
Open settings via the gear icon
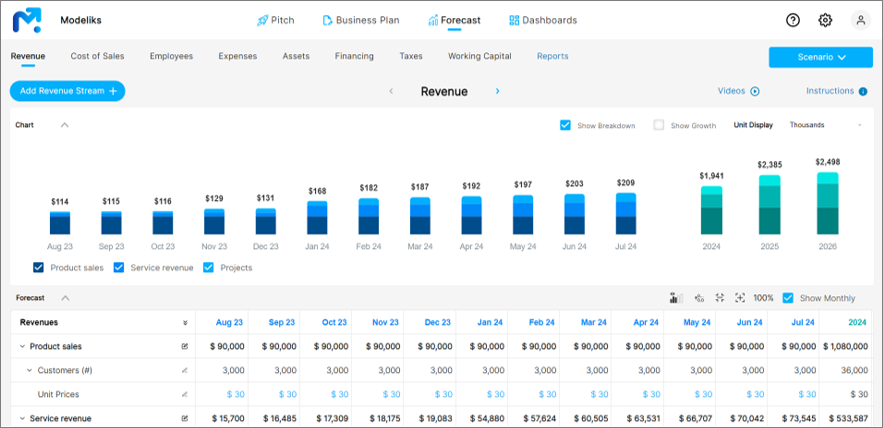[x=825, y=20]
